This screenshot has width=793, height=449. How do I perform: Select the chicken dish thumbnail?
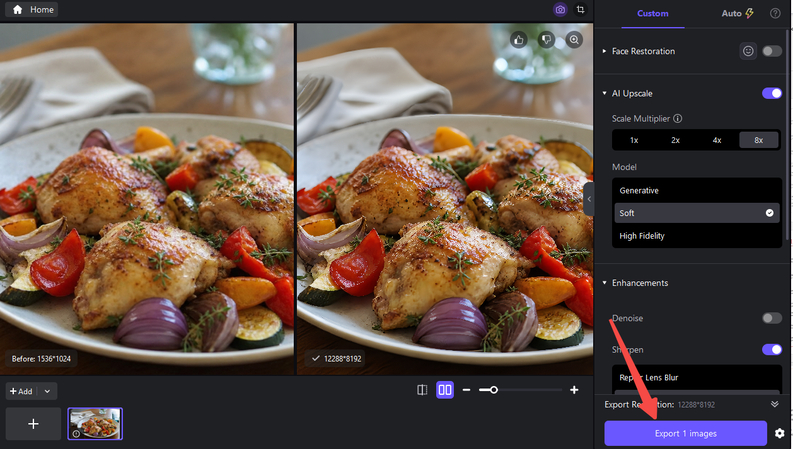95,424
